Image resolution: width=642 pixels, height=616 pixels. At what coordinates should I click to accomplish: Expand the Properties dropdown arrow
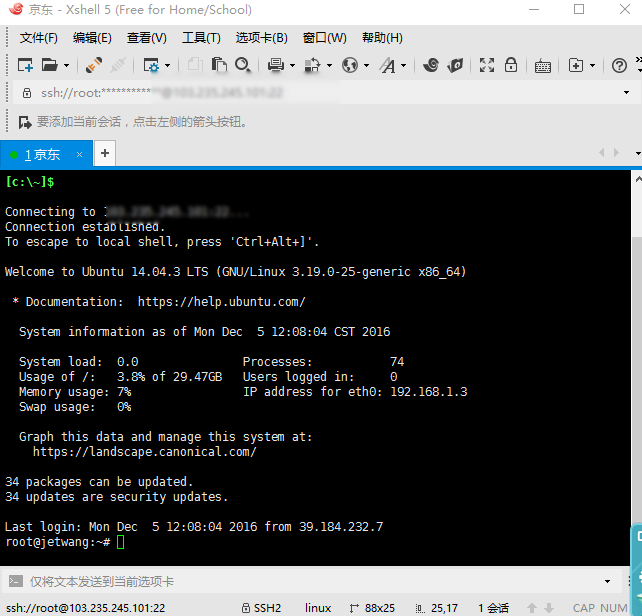point(167,66)
